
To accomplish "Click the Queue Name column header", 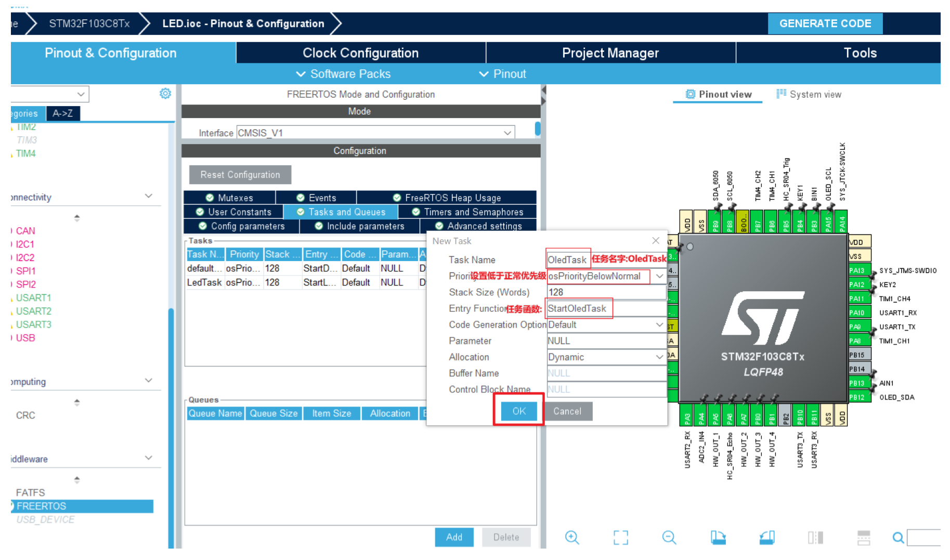I will [x=215, y=413].
